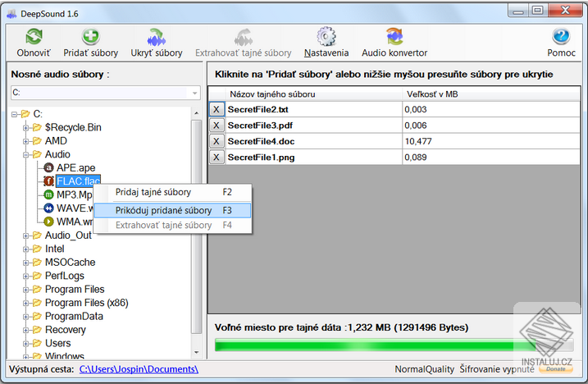588x384 pixels.
Task: Open Nastavenia gear icon in toolbar
Action: pos(326,37)
